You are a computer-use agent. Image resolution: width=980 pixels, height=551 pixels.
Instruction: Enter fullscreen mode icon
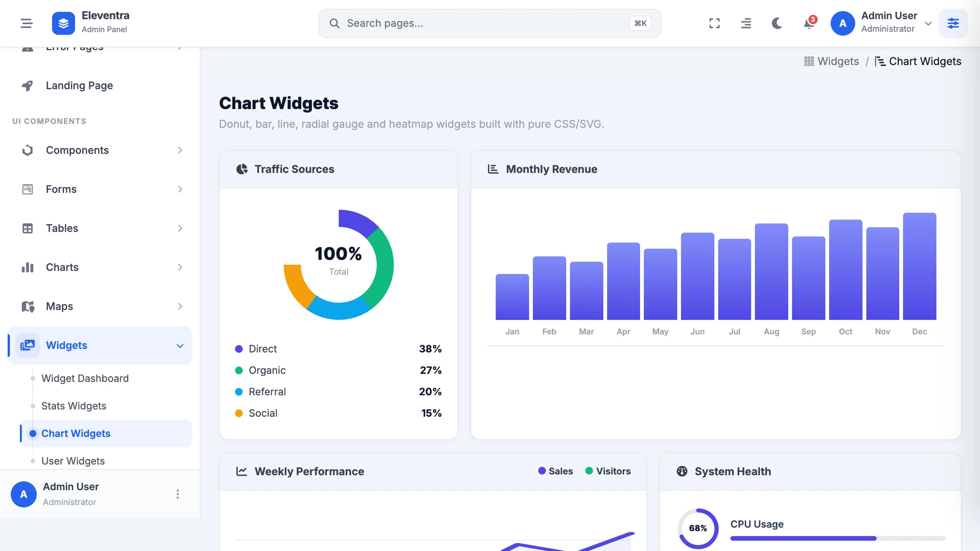pyautogui.click(x=715, y=23)
